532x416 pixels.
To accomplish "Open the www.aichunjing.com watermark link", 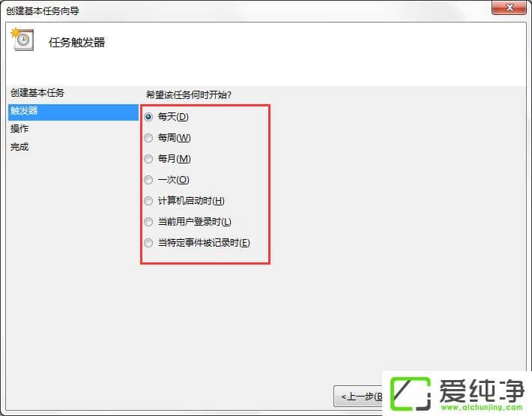I will coord(482,407).
